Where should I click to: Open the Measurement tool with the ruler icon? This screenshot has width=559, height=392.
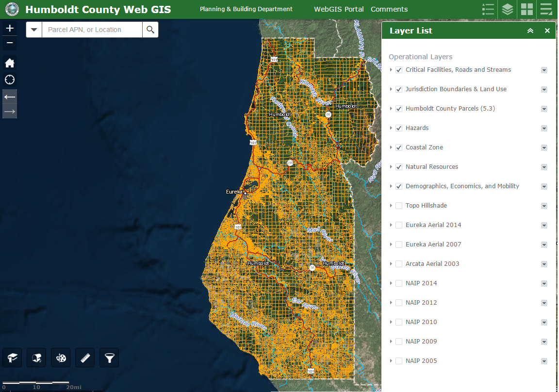pyautogui.click(x=84, y=358)
